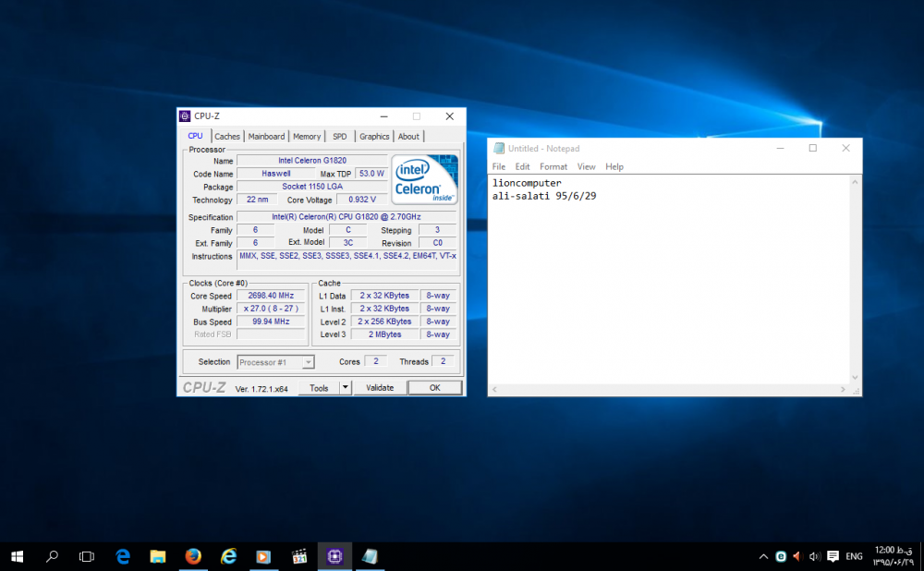Open the Format menu in Notepad

(553, 167)
